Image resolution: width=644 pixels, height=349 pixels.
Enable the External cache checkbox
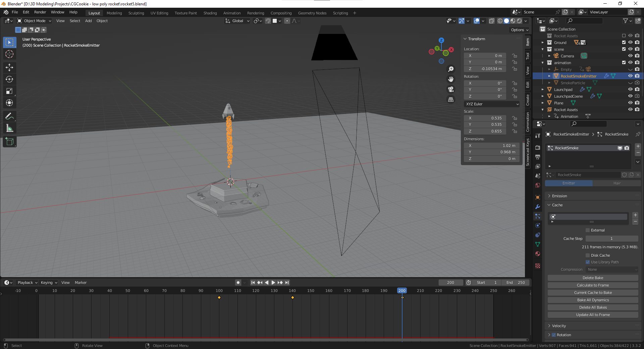588,230
